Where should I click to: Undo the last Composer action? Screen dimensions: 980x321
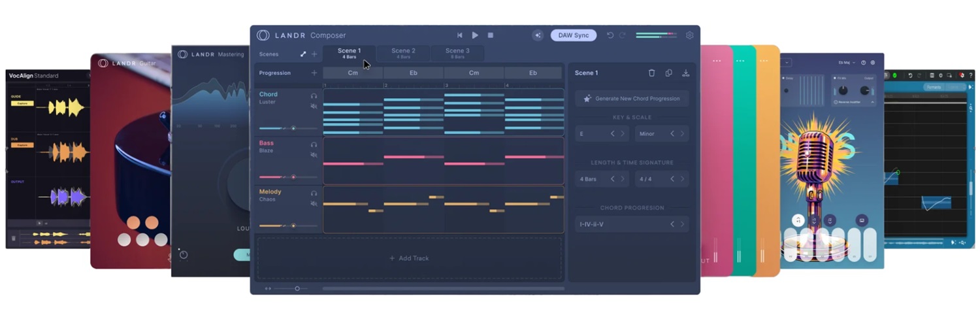tap(610, 35)
